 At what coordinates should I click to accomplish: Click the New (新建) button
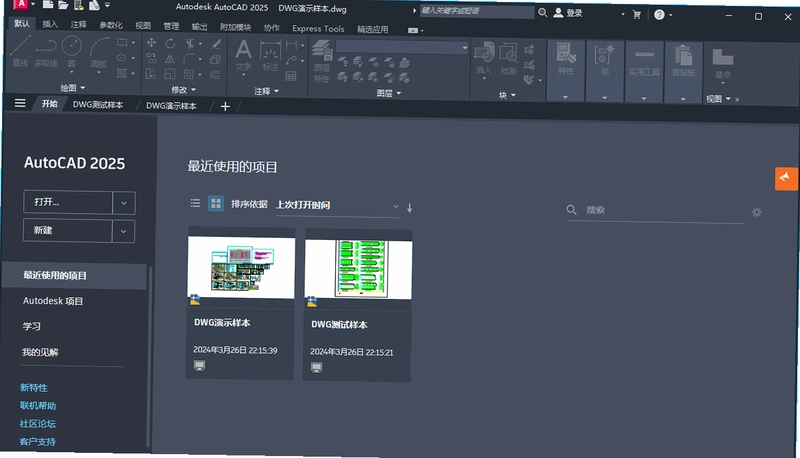tap(67, 230)
